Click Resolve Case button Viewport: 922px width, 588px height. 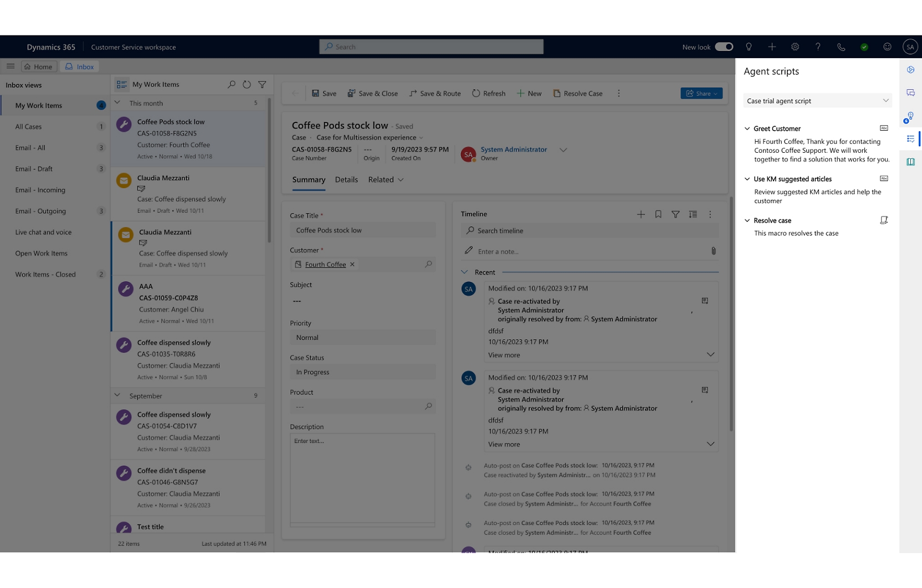tap(578, 93)
